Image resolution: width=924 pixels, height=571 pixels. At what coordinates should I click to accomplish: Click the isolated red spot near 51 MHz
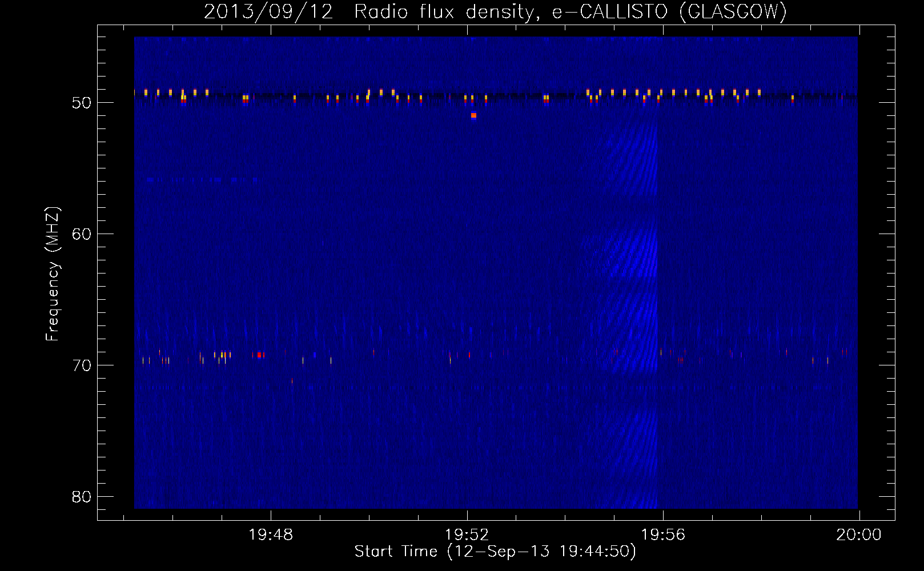[473, 116]
